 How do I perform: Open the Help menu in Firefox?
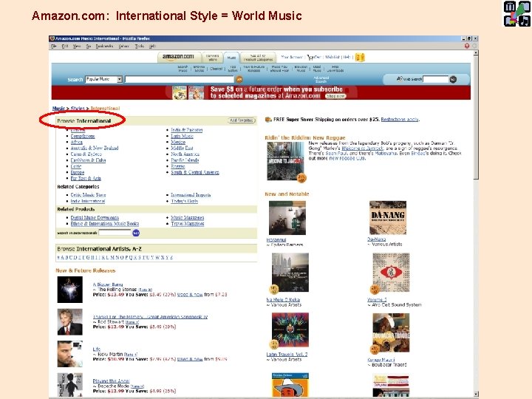(152, 46)
